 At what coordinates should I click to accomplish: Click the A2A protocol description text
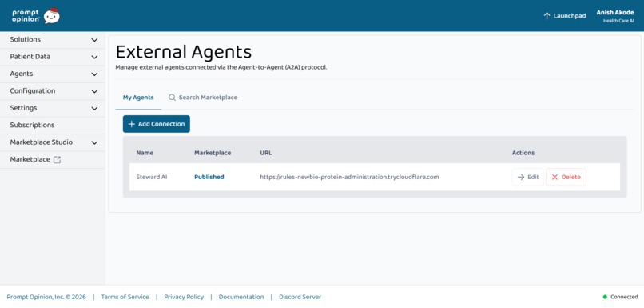(x=221, y=67)
